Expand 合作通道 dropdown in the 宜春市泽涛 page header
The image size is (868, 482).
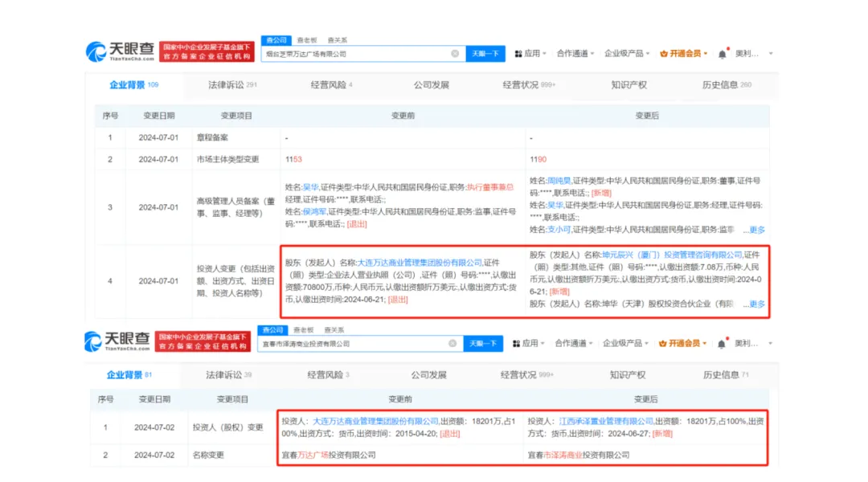[x=574, y=344]
